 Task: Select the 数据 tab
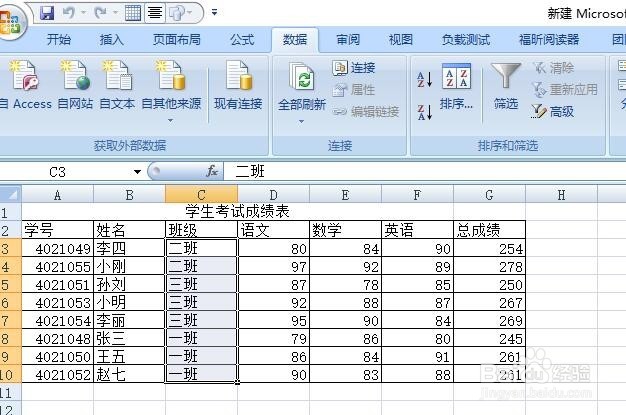click(x=295, y=40)
